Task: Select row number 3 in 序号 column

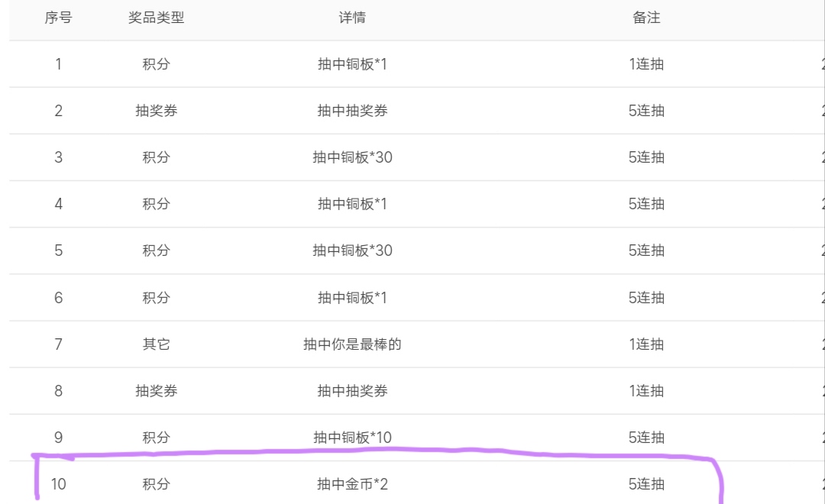Action: (58, 157)
